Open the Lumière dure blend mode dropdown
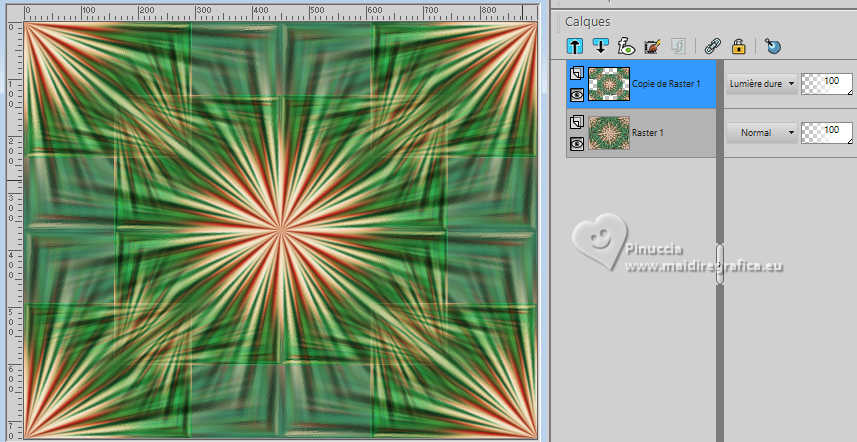Screen dimensions: 857x442 click(761, 84)
